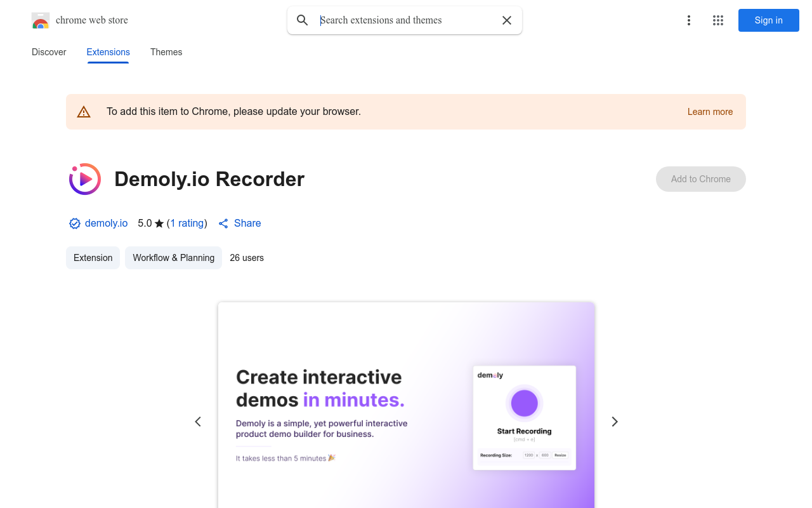Click the promotional screenshot slide image
The width and height of the screenshot is (812, 508).
[406, 405]
